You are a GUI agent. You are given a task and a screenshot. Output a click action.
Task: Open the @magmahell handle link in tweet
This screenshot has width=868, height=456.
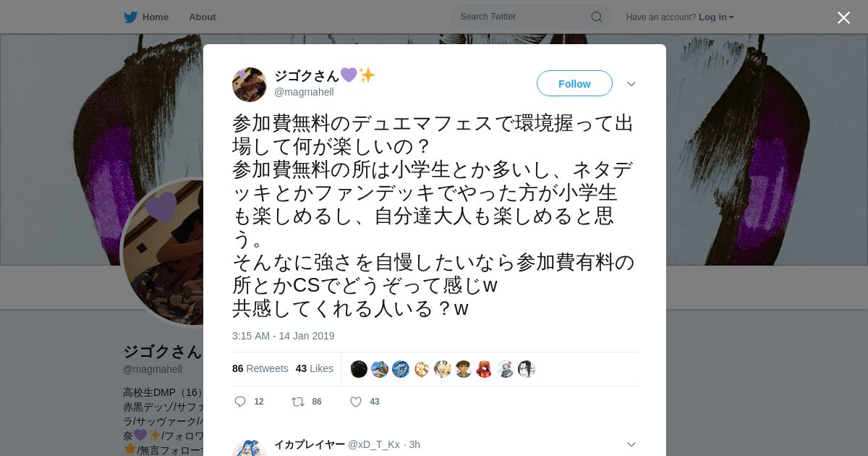(x=304, y=92)
